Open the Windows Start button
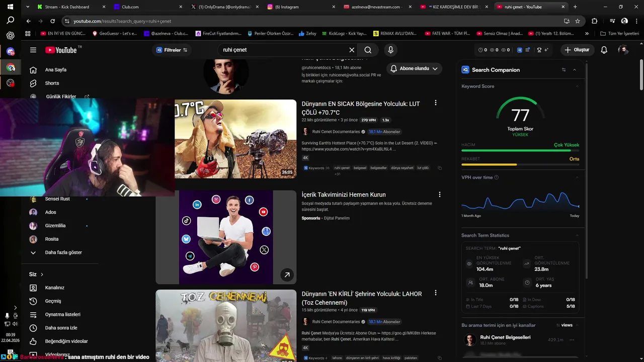Screen dimensions: 644x362 [11, 7]
